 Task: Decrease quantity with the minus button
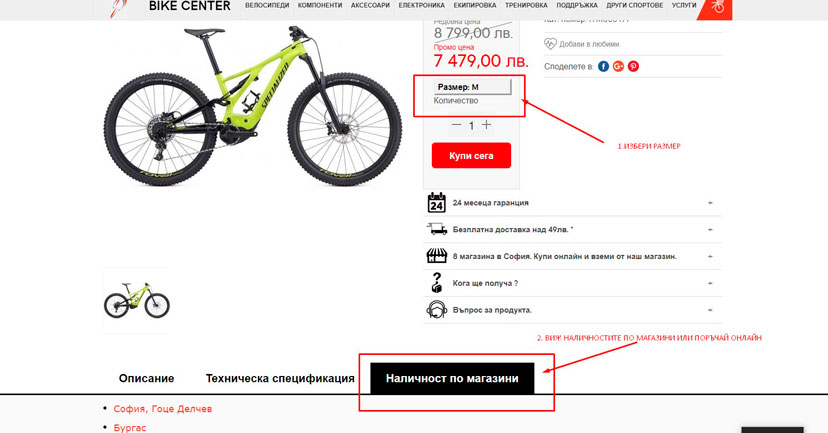[x=457, y=125]
